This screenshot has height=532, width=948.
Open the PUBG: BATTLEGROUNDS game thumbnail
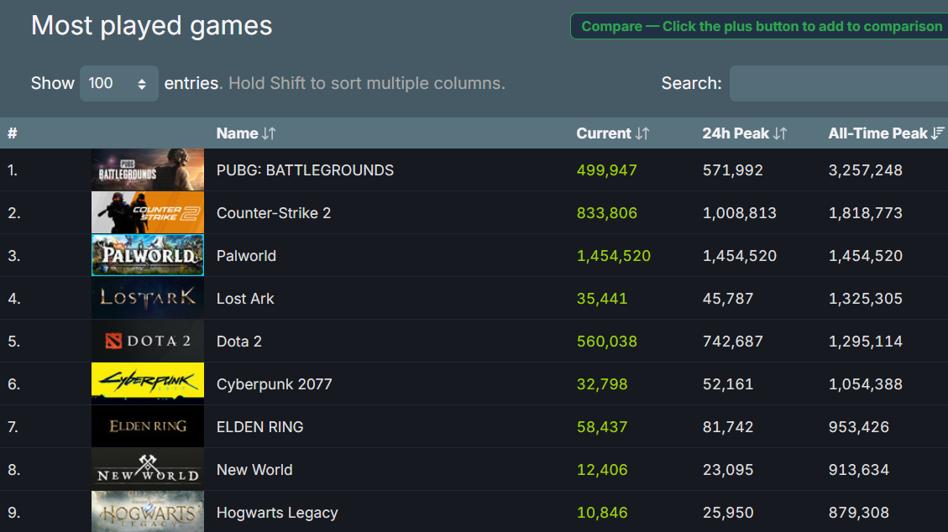(x=147, y=170)
